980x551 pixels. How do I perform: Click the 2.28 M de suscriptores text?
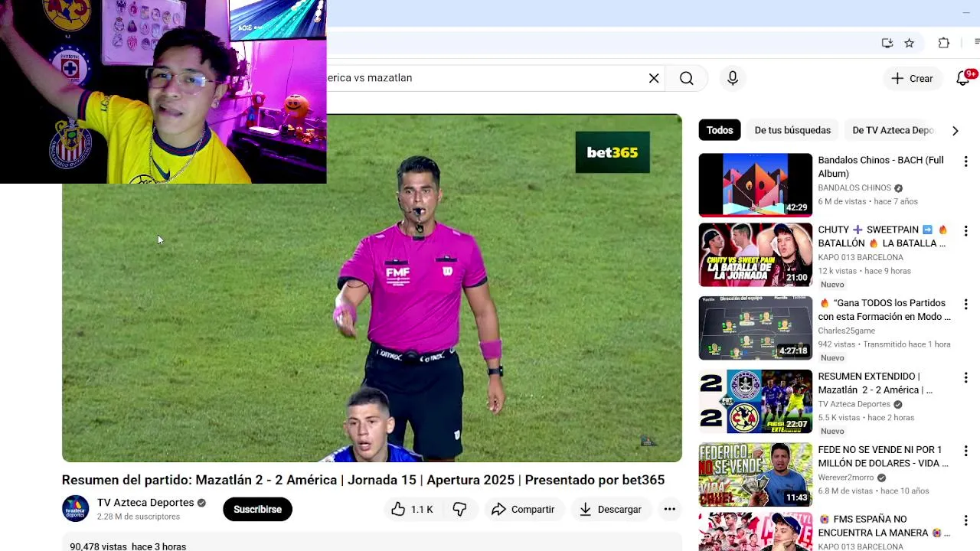(139, 517)
